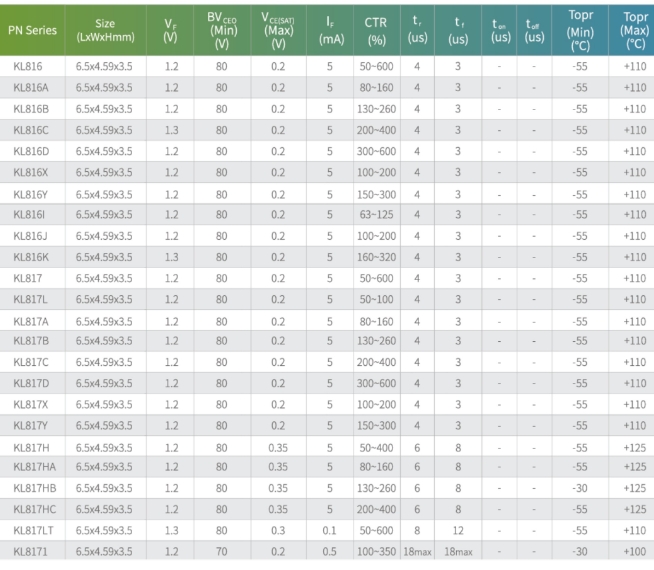
Task: Select the BVceo (Min) column header
Action: [222, 30]
